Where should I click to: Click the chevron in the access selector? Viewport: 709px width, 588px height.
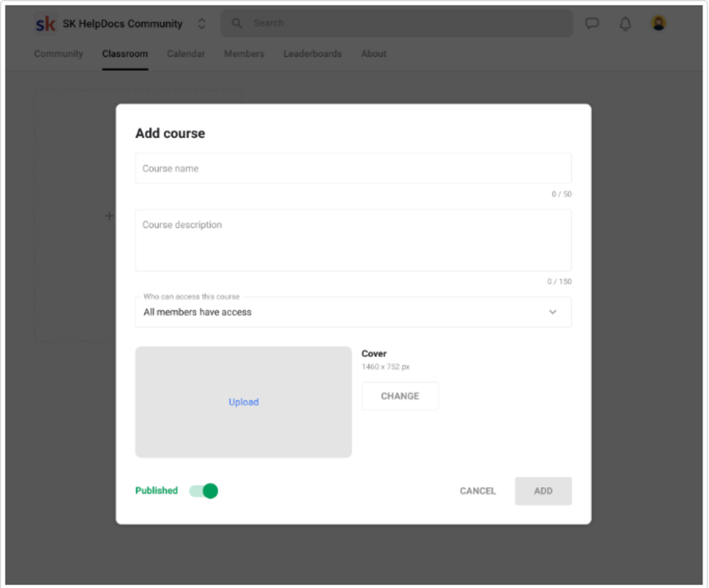click(552, 312)
